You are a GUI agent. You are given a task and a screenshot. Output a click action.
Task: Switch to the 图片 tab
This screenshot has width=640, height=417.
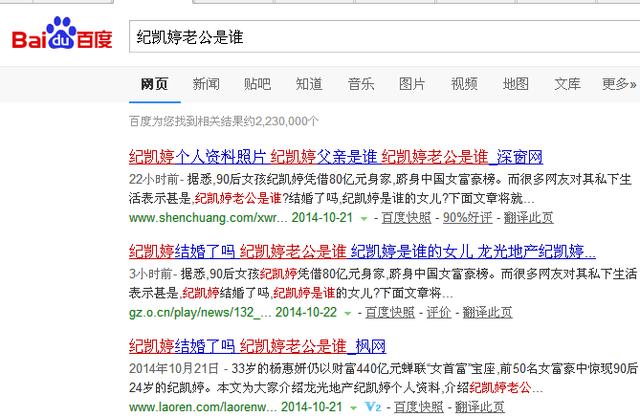(412, 84)
